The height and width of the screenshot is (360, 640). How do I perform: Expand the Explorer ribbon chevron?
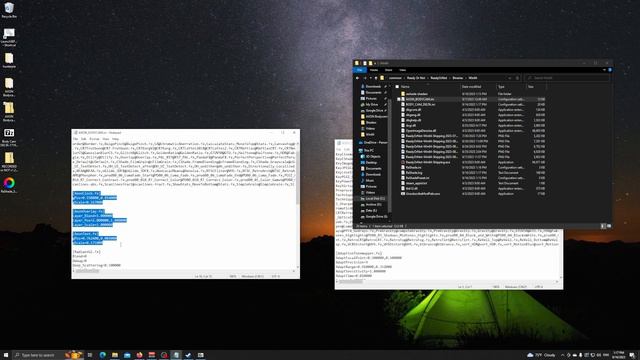[604, 70]
